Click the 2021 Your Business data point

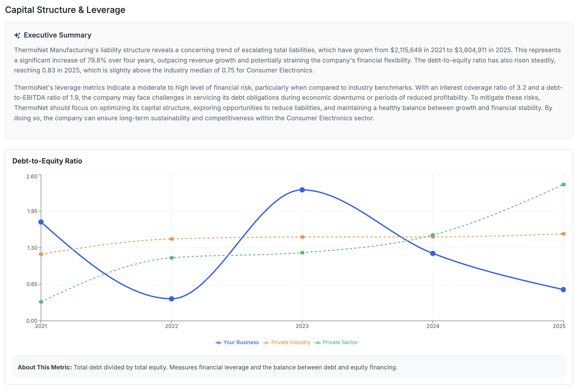[41, 222]
